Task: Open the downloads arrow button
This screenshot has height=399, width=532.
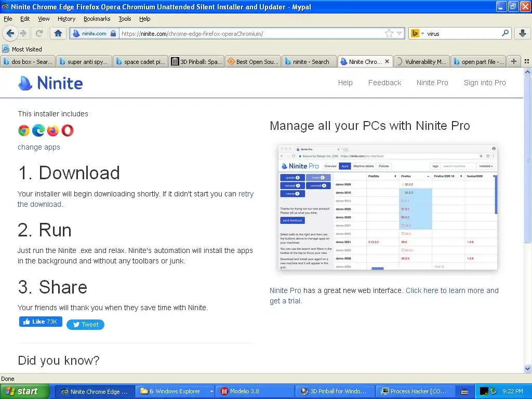Action: 523,33
